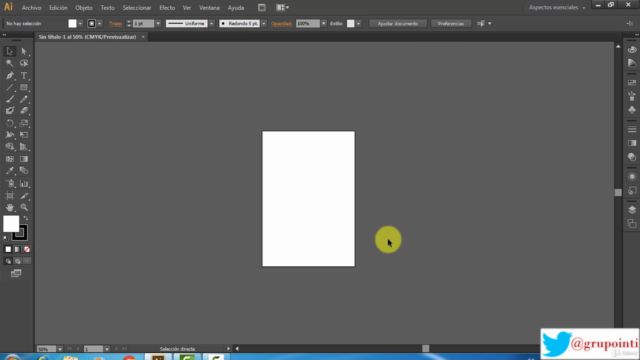Screen dimensions: 640x360
Task: Click the Trazo stroke panel link
Action: coord(116,24)
